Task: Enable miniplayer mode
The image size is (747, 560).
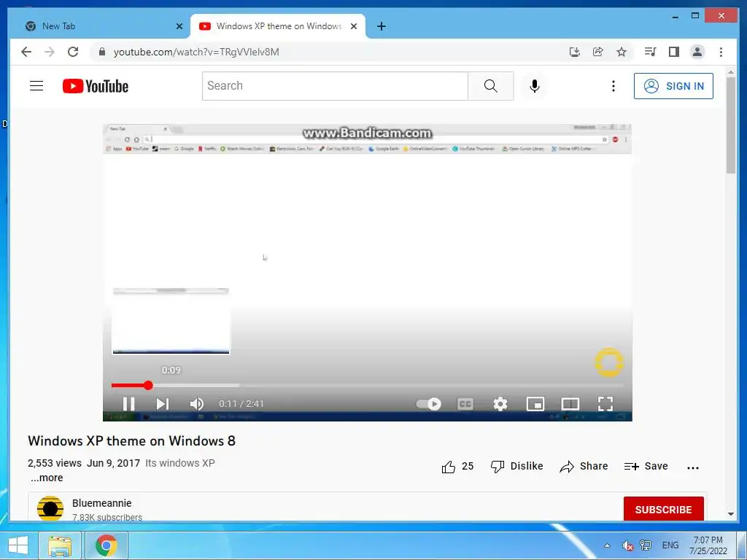Action: (535, 404)
